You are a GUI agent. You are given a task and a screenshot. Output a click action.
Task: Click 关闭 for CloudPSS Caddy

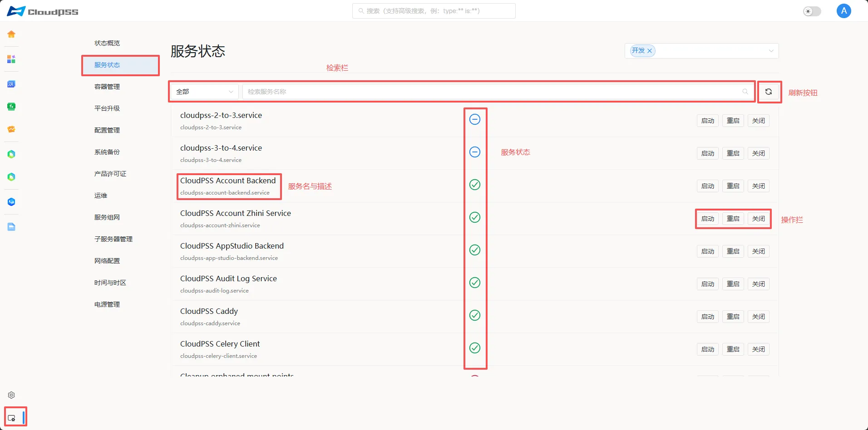coord(759,317)
